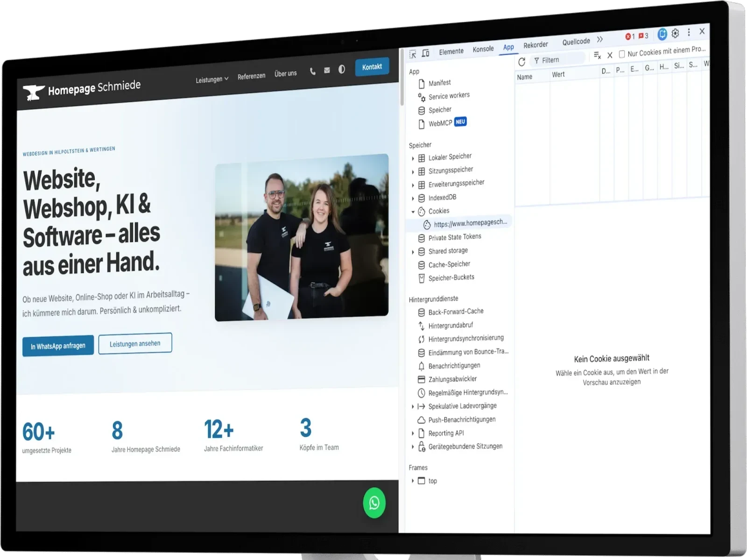Screen dimensions: 747x560
Task: Click the Filtern cookie filter field
Action: [558, 59]
